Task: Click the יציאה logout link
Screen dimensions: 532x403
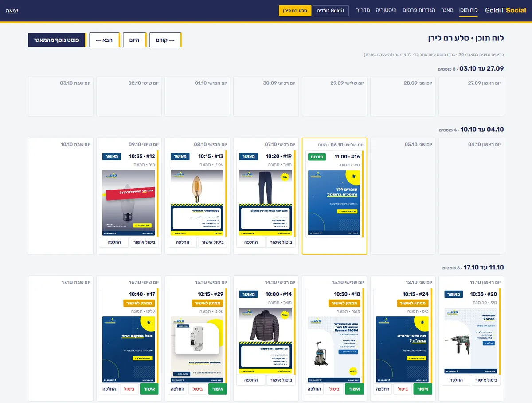Action: (12, 10)
